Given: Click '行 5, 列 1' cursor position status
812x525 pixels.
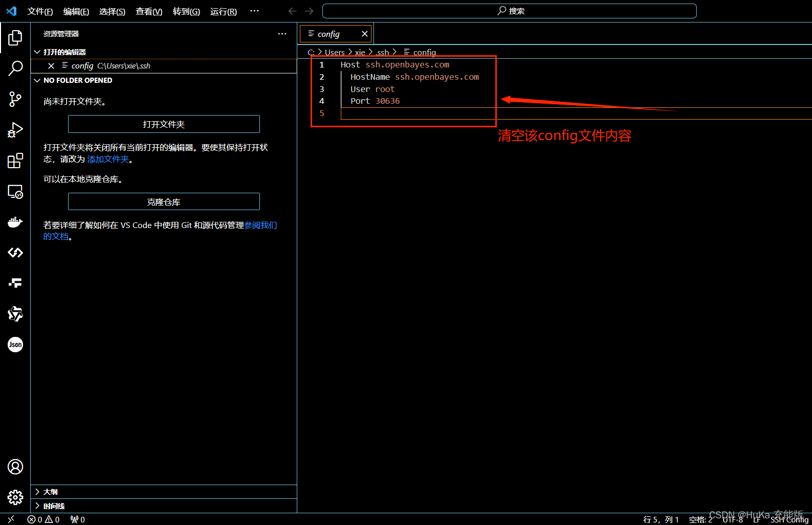Looking at the screenshot, I should click(x=661, y=519).
